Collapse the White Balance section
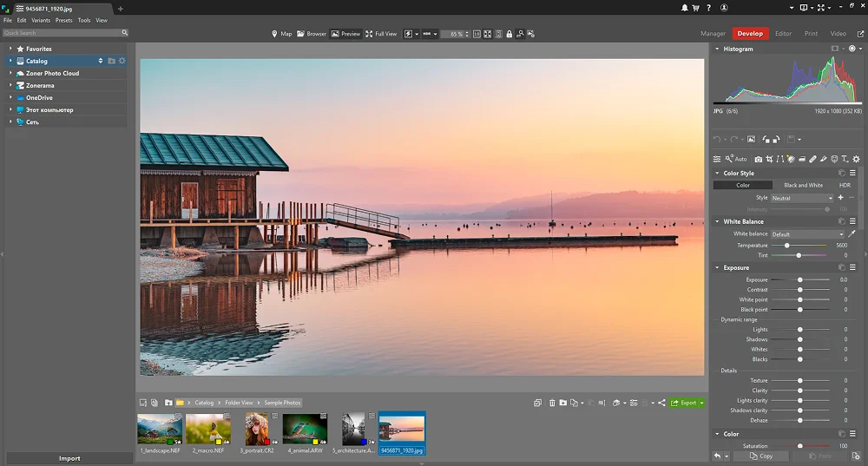This screenshot has width=868, height=466. point(718,221)
